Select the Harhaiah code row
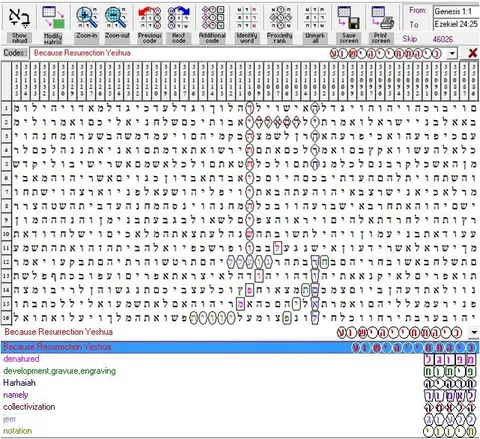This screenshot has width=480, height=439. pos(240,383)
